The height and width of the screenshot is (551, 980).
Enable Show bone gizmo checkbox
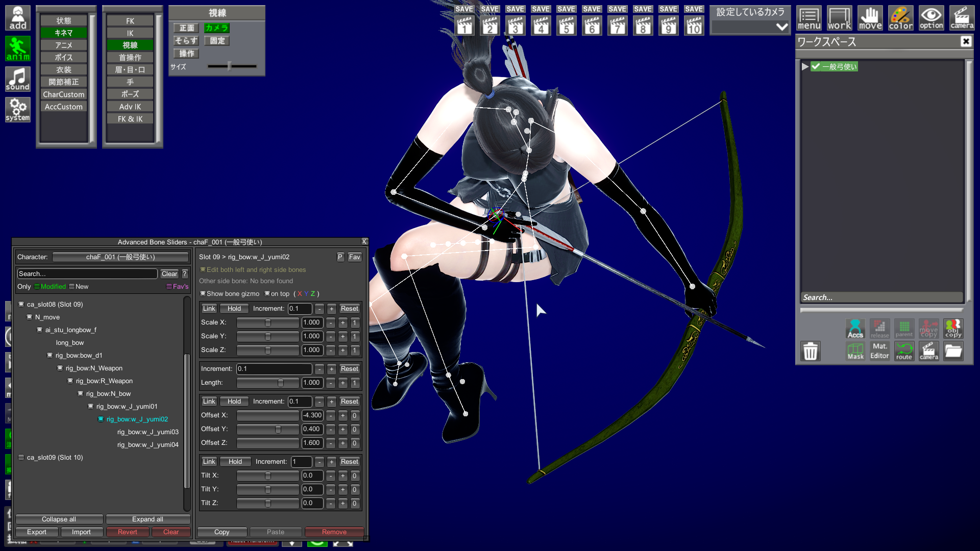(x=203, y=294)
